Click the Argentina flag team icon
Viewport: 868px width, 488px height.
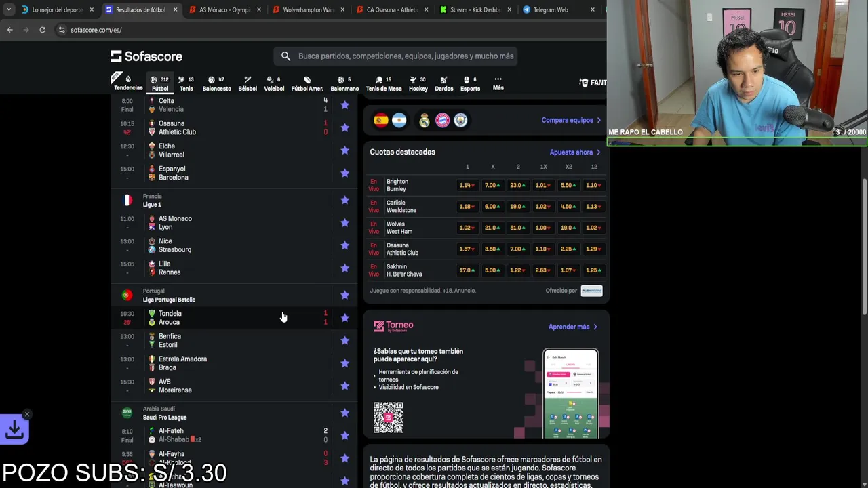(399, 121)
